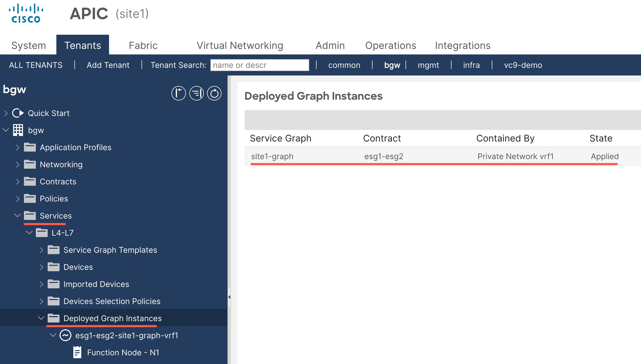Viewport: 641px width, 364px height.
Task: Expand Service Graph Templates chevron
Action: [41, 250]
